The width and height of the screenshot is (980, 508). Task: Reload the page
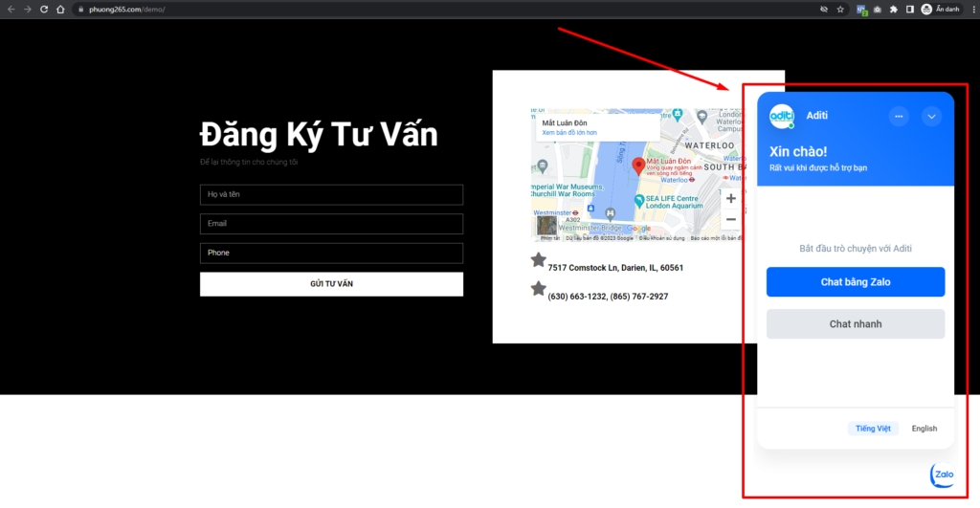point(44,9)
